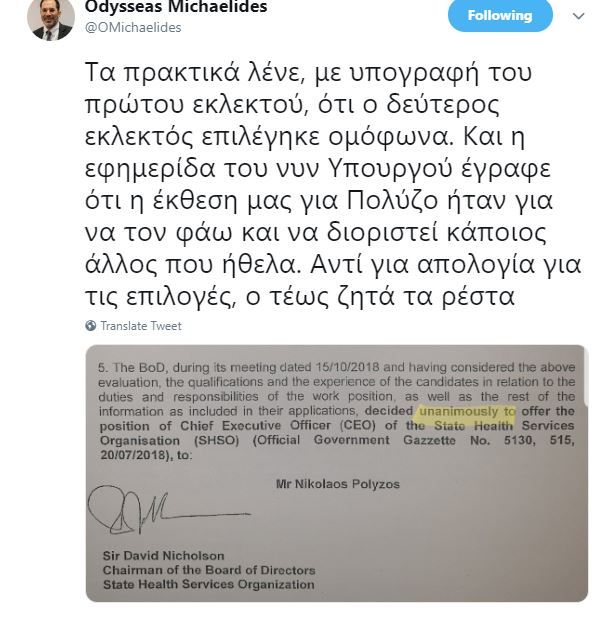Click the word Πολύζο in tweet
This screenshot has width=616, height=618.
[x=393, y=200]
